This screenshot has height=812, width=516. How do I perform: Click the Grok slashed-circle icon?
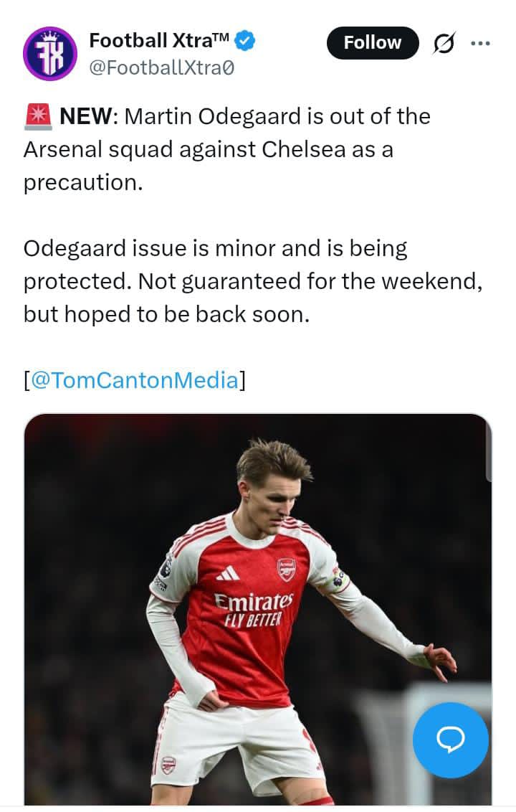click(444, 44)
